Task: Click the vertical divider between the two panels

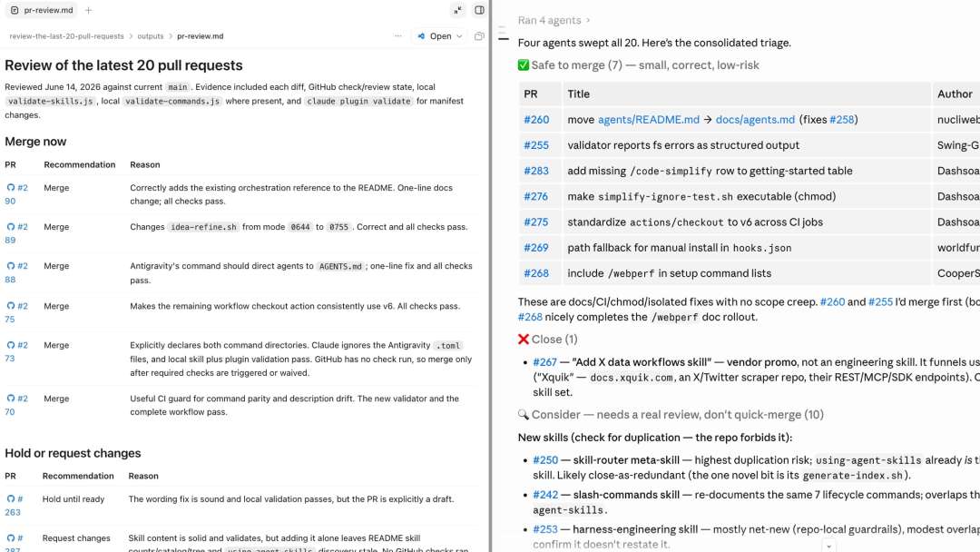Action: (x=491, y=276)
